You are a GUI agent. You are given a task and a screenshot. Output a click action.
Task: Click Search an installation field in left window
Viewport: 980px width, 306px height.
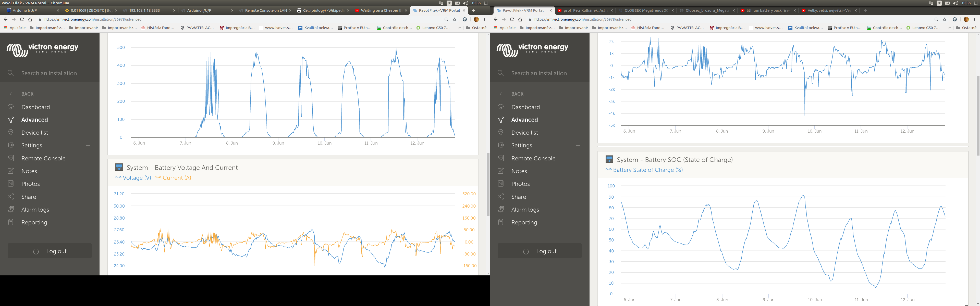pos(50,73)
